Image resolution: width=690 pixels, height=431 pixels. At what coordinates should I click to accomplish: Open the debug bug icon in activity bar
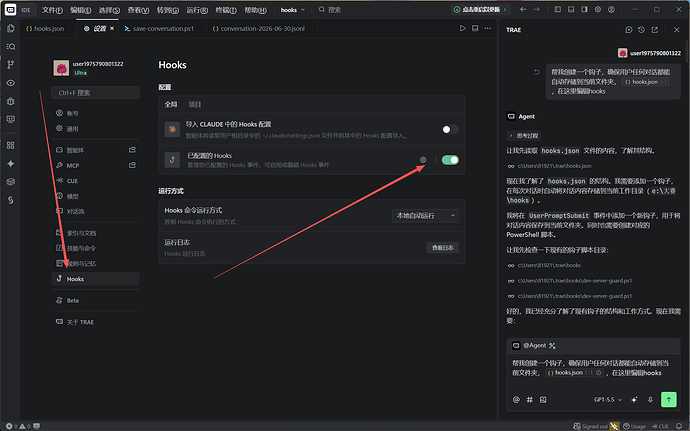point(11,101)
